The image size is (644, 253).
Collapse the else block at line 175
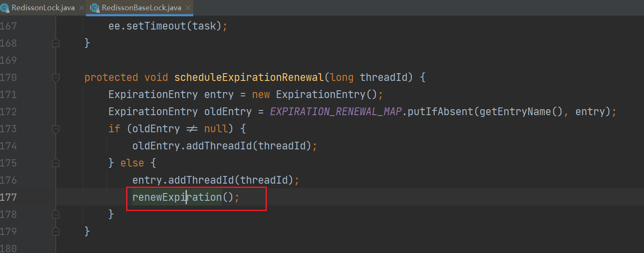pos(56,163)
